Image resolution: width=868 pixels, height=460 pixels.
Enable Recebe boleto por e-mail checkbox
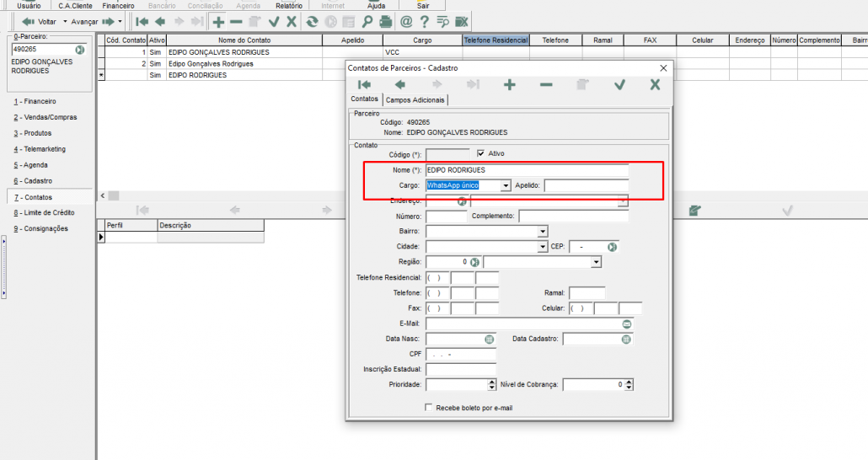point(430,408)
